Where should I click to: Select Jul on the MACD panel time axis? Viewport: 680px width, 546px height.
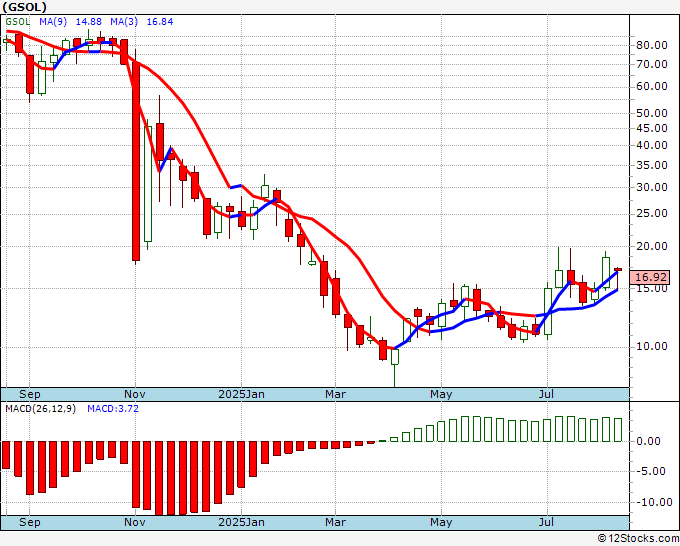pos(547,522)
